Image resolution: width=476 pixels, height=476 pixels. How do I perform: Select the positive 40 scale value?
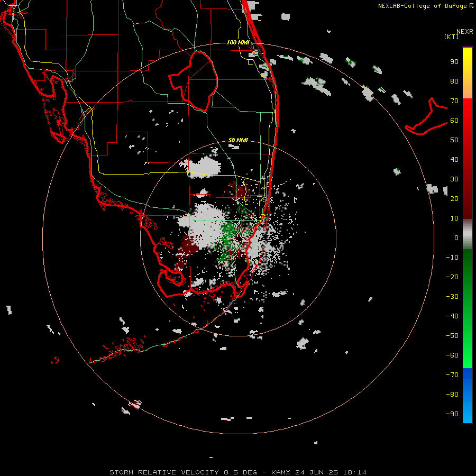[454, 160]
